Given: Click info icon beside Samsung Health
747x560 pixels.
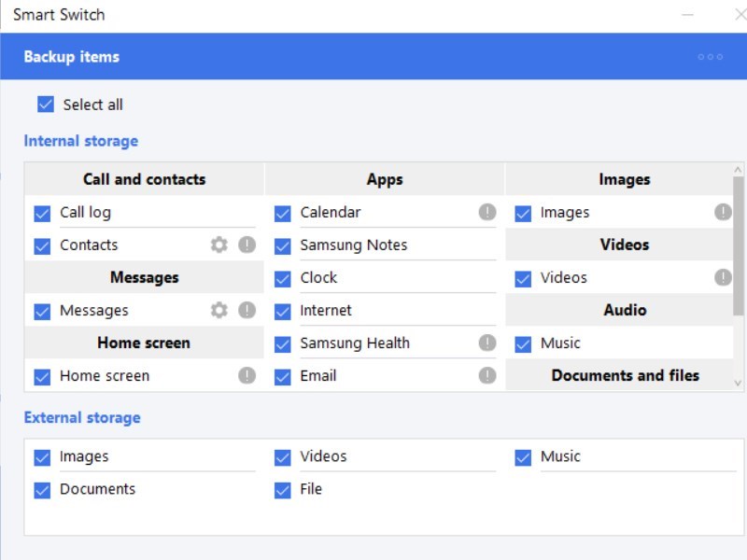Looking at the screenshot, I should [x=487, y=343].
